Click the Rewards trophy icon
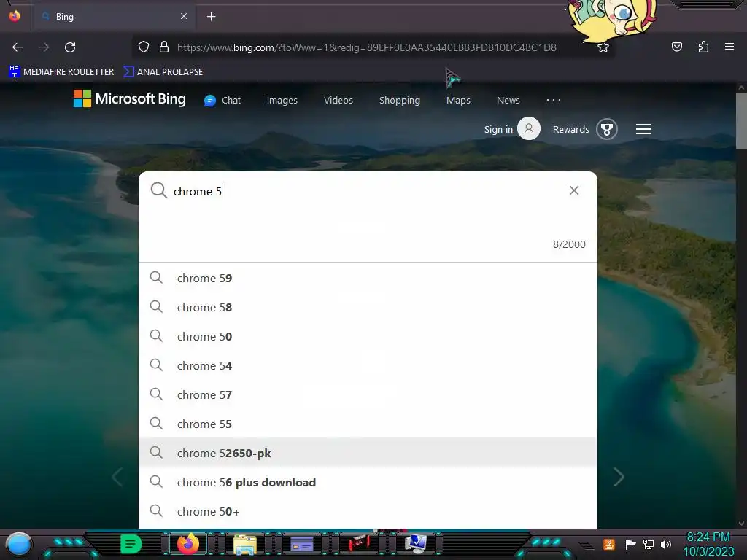747x560 pixels. point(606,129)
